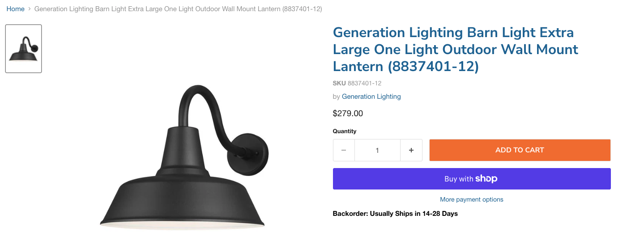Open the Generation Lighting brand link
Image resolution: width=644 pixels, height=240 pixels.
click(371, 97)
